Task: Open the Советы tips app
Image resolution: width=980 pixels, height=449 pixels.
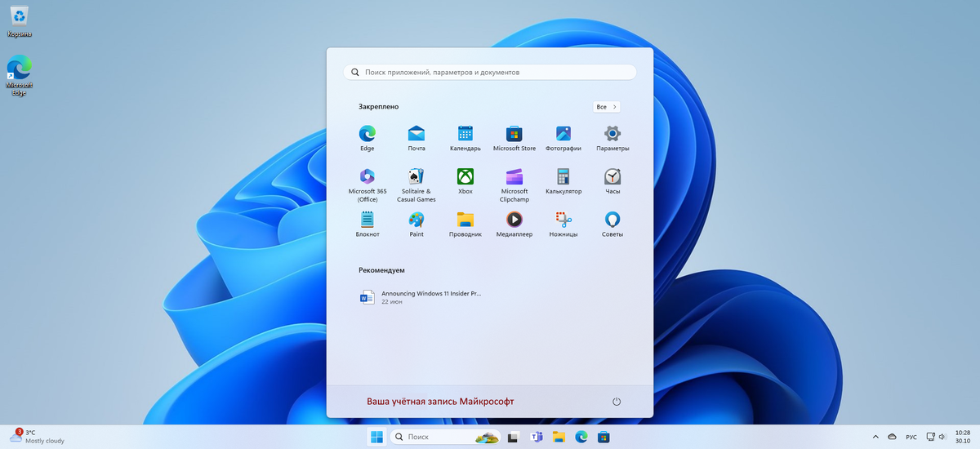Action: [x=612, y=224]
